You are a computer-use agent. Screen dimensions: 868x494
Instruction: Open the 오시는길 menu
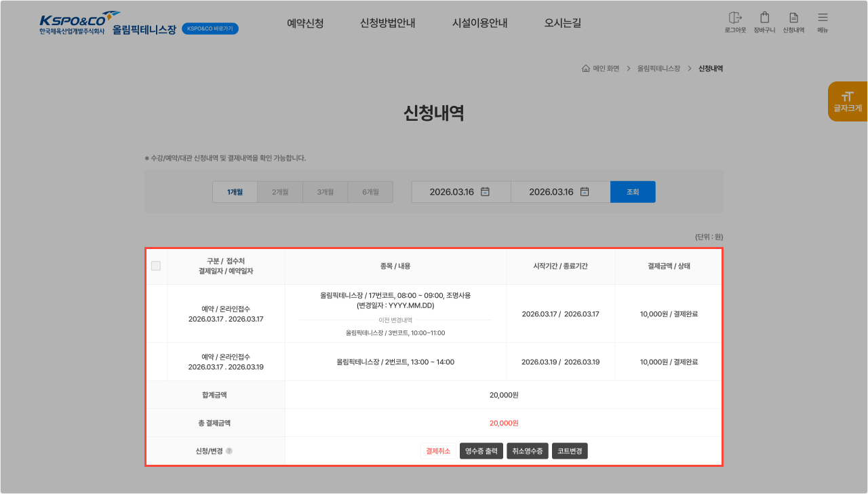[562, 23]
